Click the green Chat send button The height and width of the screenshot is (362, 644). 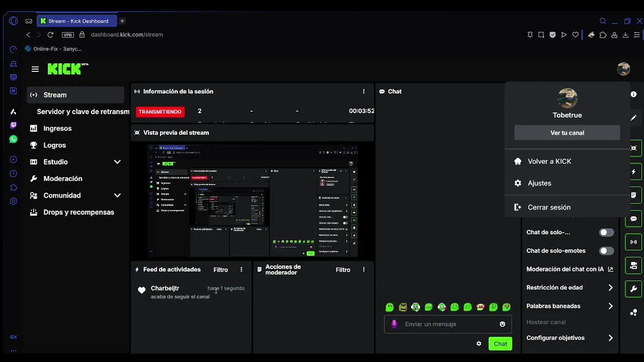[500, 344]
